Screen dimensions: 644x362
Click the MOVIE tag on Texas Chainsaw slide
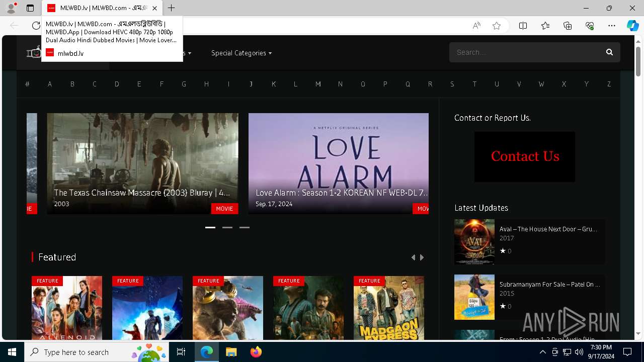point(224,209)
